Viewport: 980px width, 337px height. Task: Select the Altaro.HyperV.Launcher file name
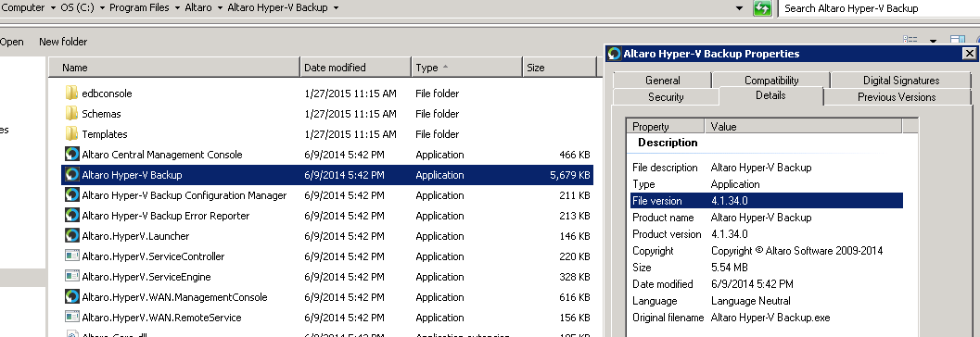(135, 236)
